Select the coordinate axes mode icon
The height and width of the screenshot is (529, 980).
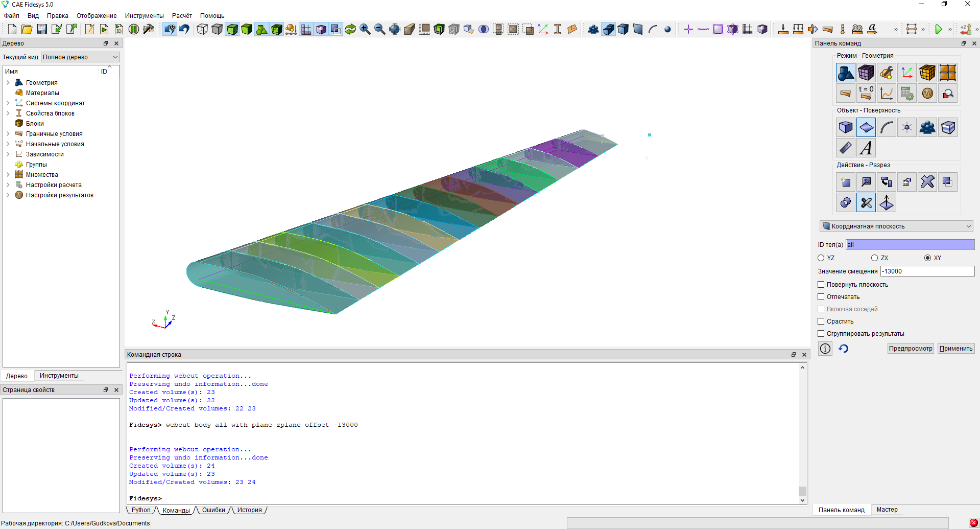(x=907, y=73)
